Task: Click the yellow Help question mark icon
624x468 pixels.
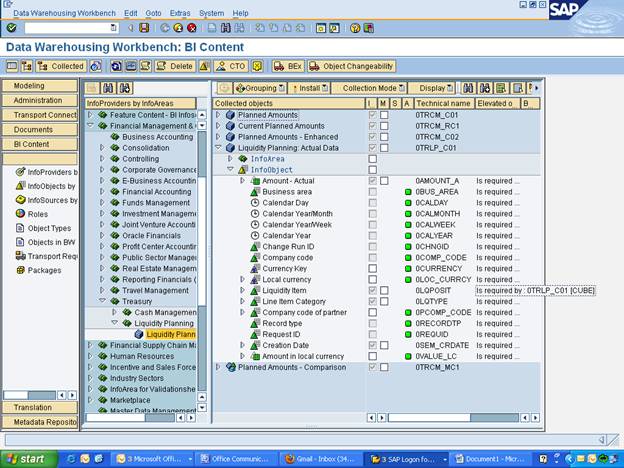Action: click(355, 28)
